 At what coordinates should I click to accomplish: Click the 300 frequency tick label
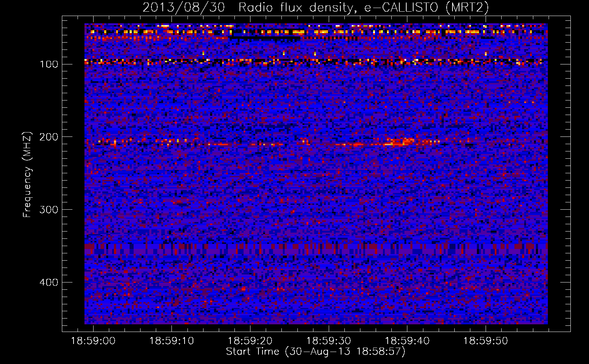(x=49, y=210)
